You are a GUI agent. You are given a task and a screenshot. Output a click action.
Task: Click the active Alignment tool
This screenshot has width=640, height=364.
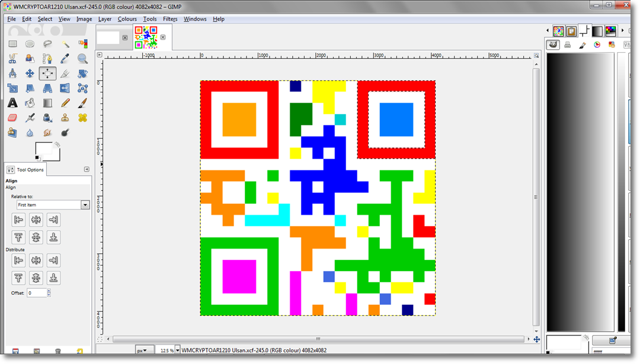coord(47,73)
